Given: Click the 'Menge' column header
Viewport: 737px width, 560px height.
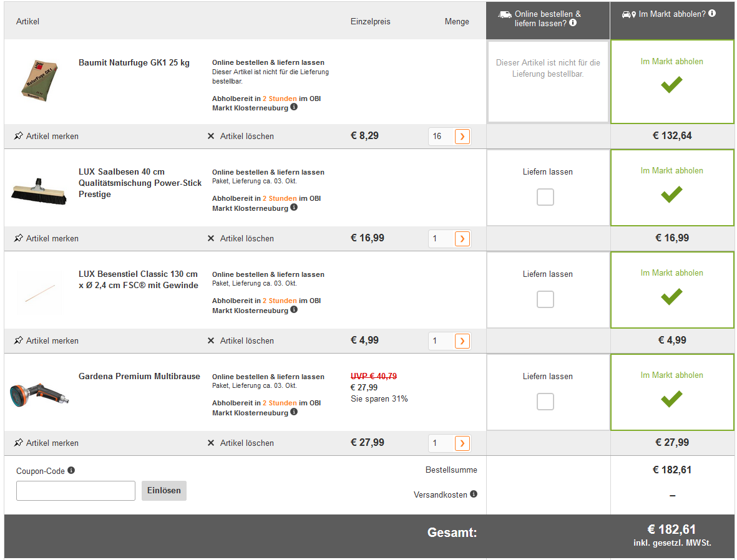Looking at the screenshot, I should tap(457, 22).
